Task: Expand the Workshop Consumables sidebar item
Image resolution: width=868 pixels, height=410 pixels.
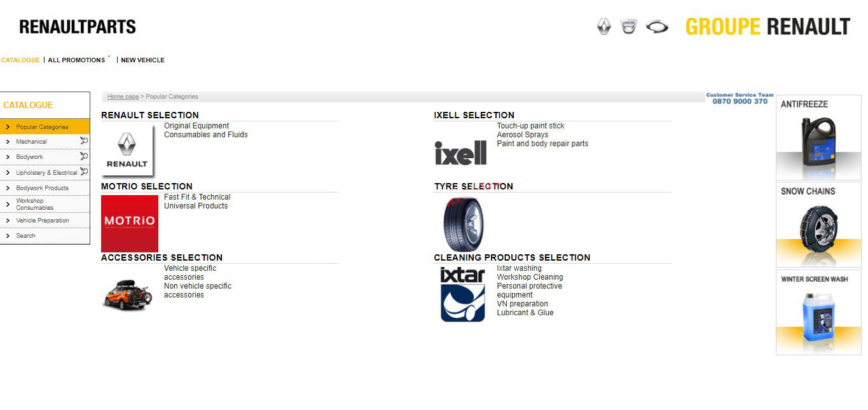Action: (34, 204)
